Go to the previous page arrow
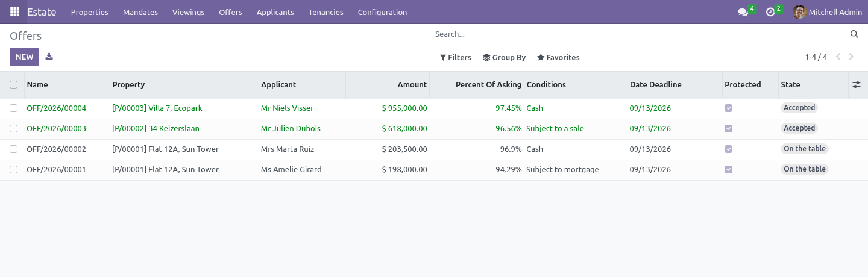868x277 pixels. click(x=838, y=57)
